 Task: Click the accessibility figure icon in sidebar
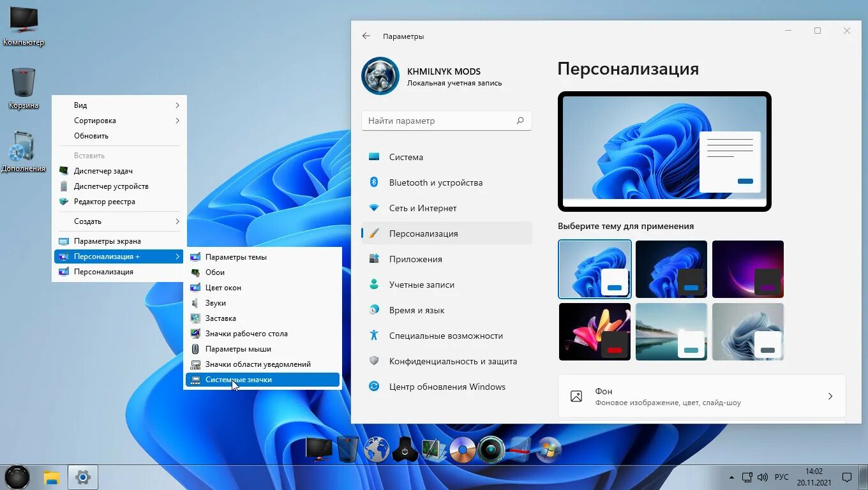pyautogui.click(x=375, y=336)
